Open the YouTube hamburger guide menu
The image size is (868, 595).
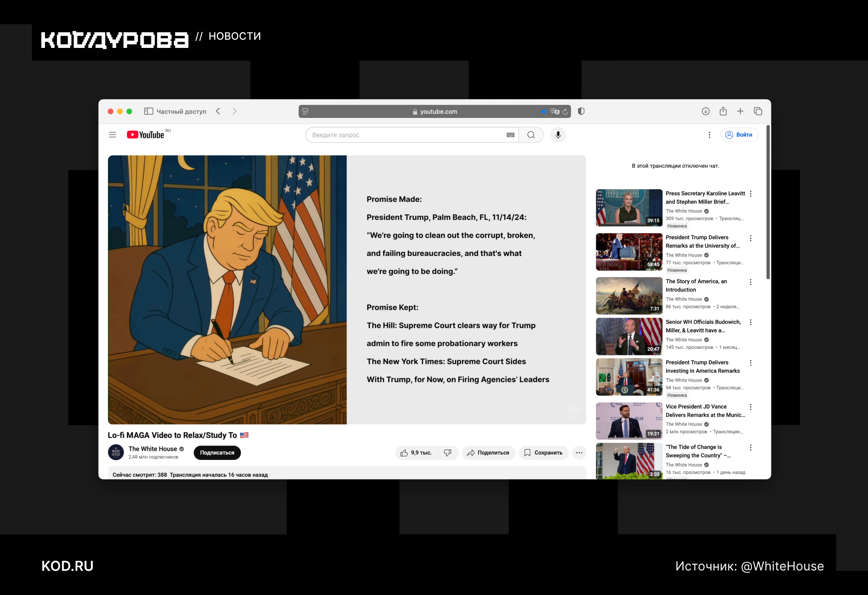[x=113, y=135]
